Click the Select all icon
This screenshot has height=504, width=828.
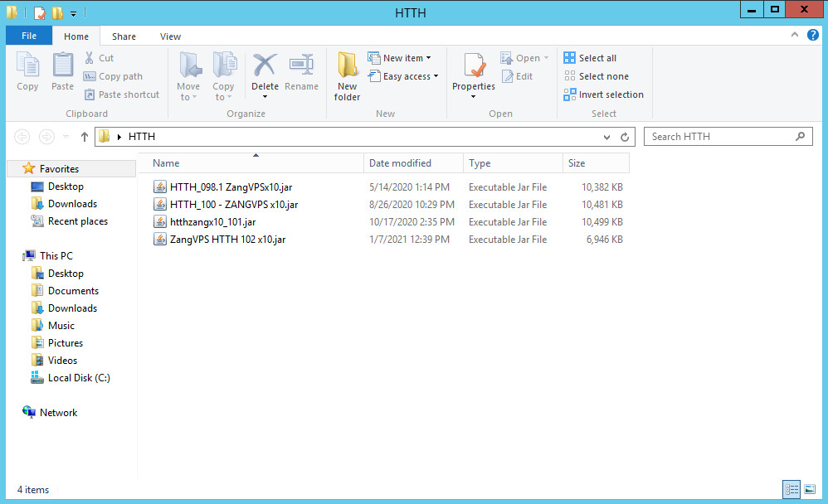click(569, 58)
